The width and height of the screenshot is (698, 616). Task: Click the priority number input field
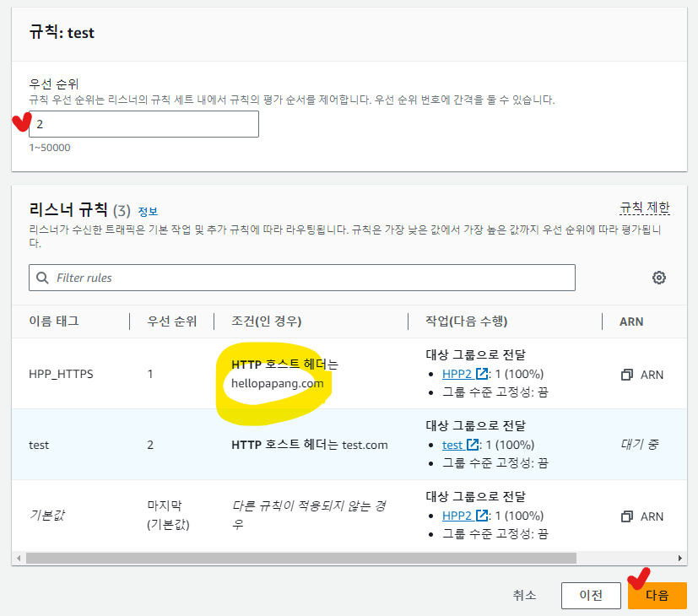[x=143, y=124]
